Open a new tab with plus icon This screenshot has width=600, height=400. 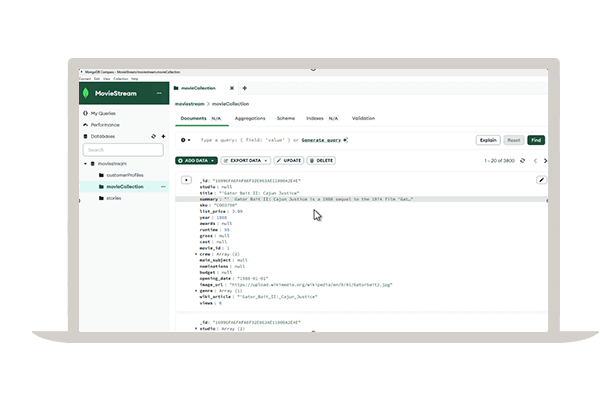tap(245, 88)
